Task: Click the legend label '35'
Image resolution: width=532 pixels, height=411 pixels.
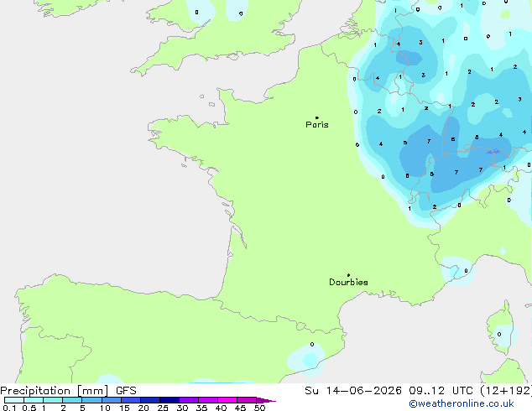Action: [201, 408]
